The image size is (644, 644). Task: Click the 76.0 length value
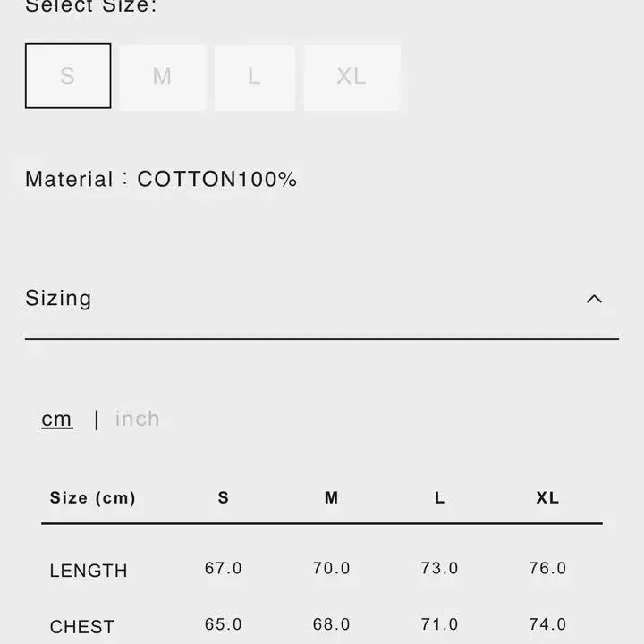pyautogui.click(x=547, y=569)
